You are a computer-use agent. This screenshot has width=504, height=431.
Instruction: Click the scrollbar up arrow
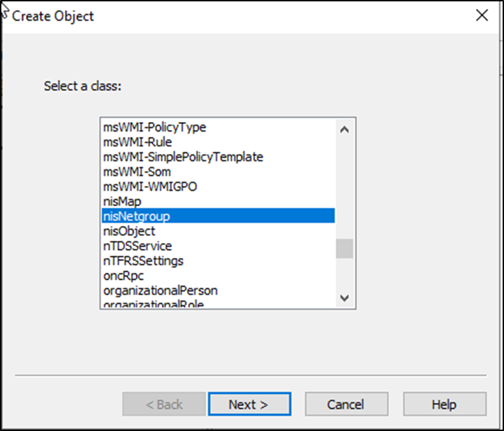(344, 128)
